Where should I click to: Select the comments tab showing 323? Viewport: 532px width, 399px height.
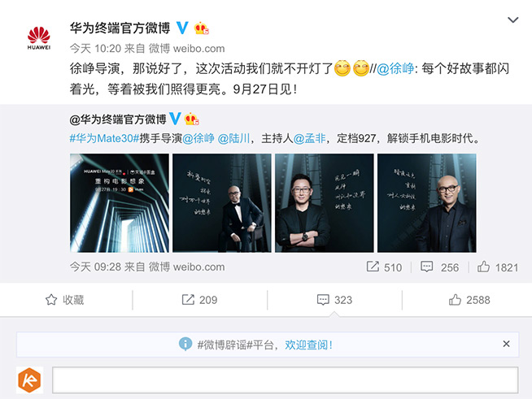(x=334, y=300)
